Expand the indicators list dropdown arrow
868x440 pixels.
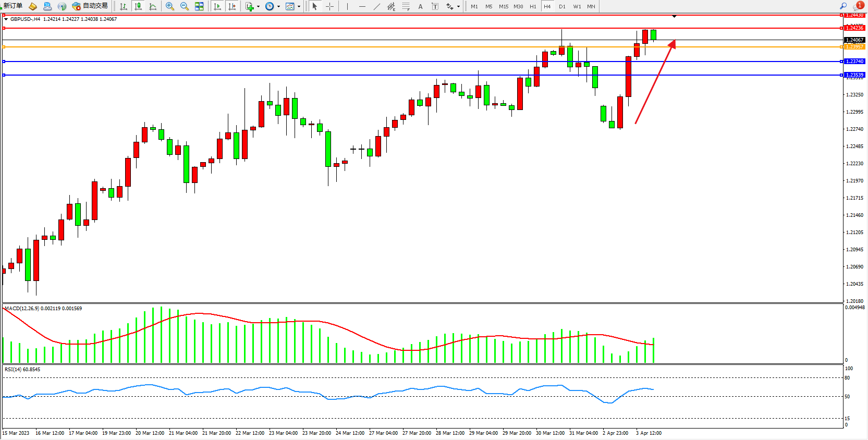click(x=258, y=7)
